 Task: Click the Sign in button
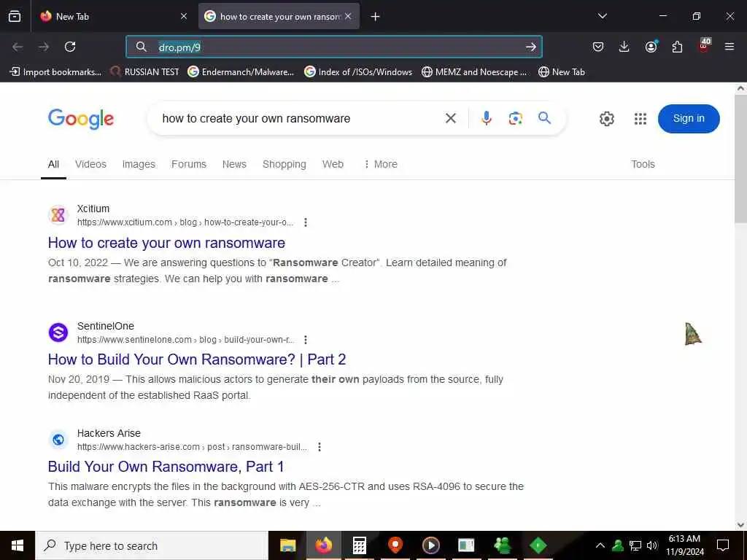[689, 119]
